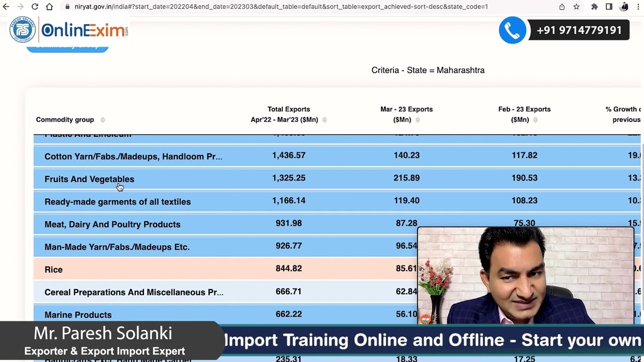
Task: Sort by Mar - 23 Exports column arrows
Action: click(x=418, y=120)
